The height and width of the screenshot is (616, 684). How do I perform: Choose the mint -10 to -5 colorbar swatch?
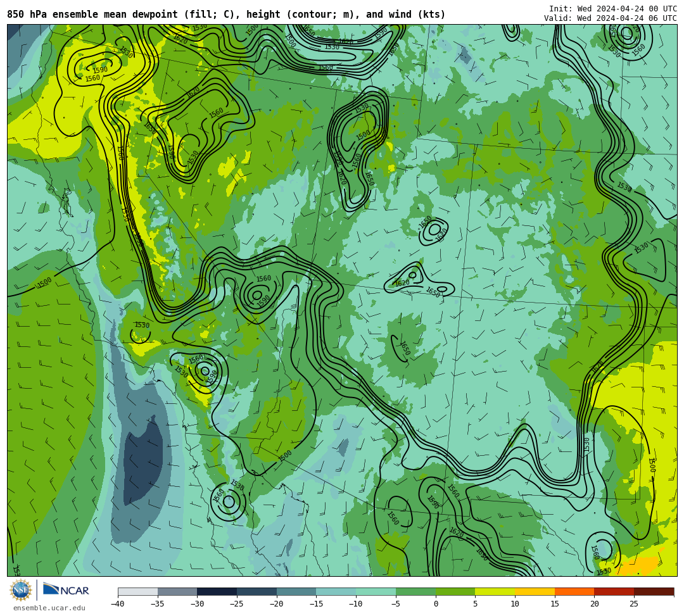(376, 591)
